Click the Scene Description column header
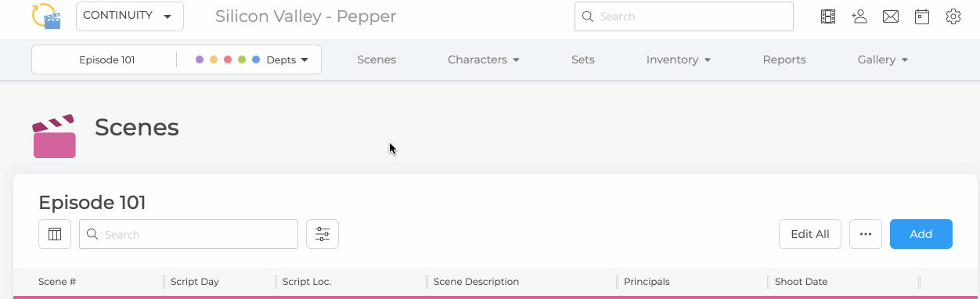 pos(476,282)
